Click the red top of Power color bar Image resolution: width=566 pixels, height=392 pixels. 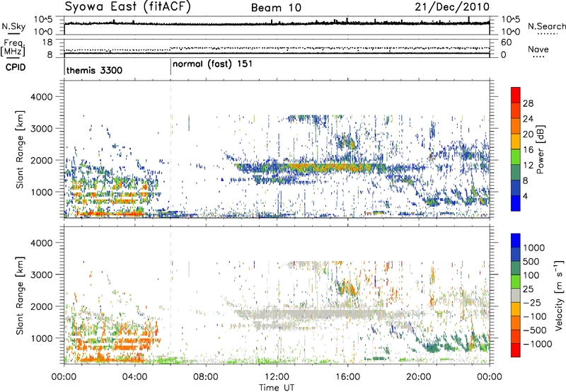(516, 96)
